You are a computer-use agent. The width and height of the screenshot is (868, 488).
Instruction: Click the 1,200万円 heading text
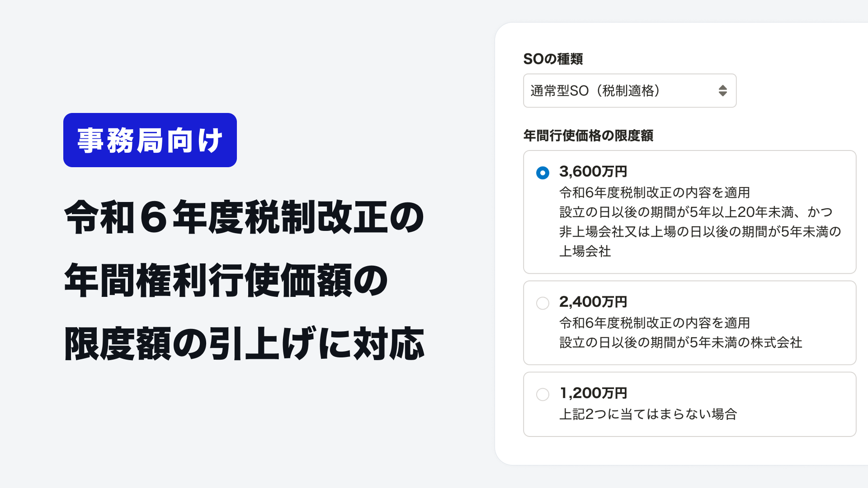593,393
